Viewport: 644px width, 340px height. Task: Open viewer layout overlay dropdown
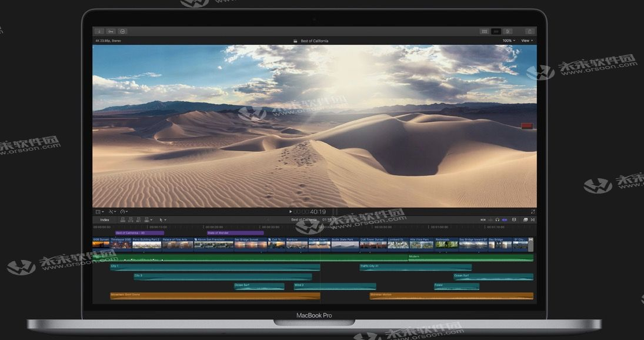click(99, 212)
